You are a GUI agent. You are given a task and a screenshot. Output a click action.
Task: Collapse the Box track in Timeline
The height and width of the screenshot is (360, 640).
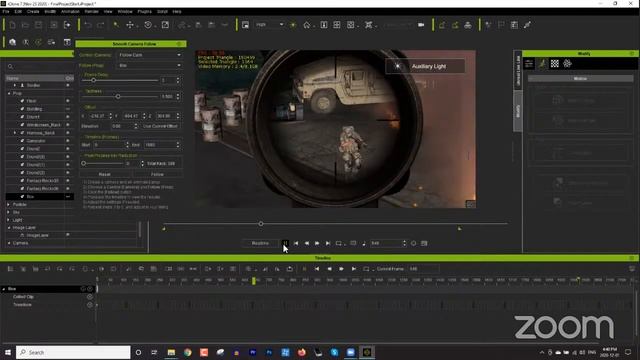point(4,289)
